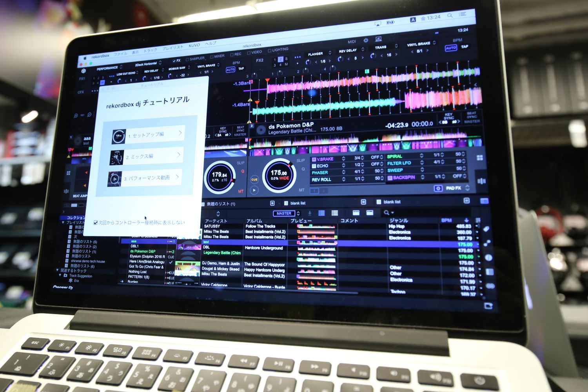Open the KUVO menu
This screenshot has width=588, height=392.
(194, 45)
